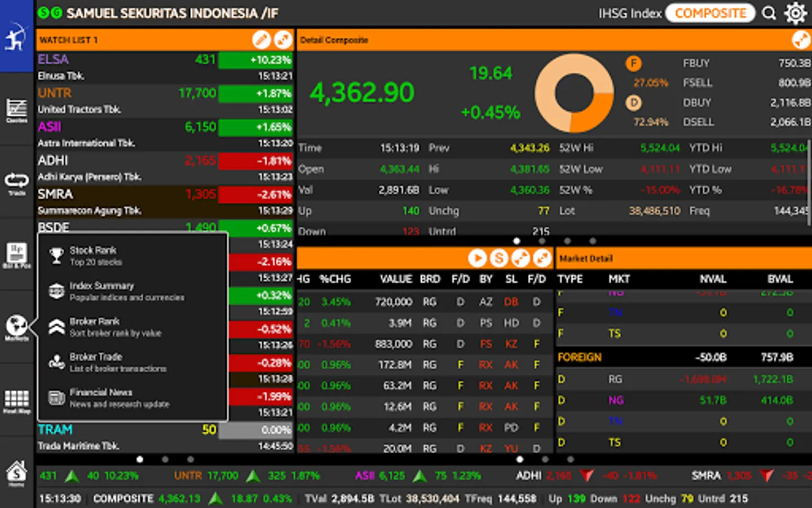This screenshot has height=508, width=812.
Task: Click the UNTR 17,700 entry in bottom ticker
Action: click(x=246, y=476)
